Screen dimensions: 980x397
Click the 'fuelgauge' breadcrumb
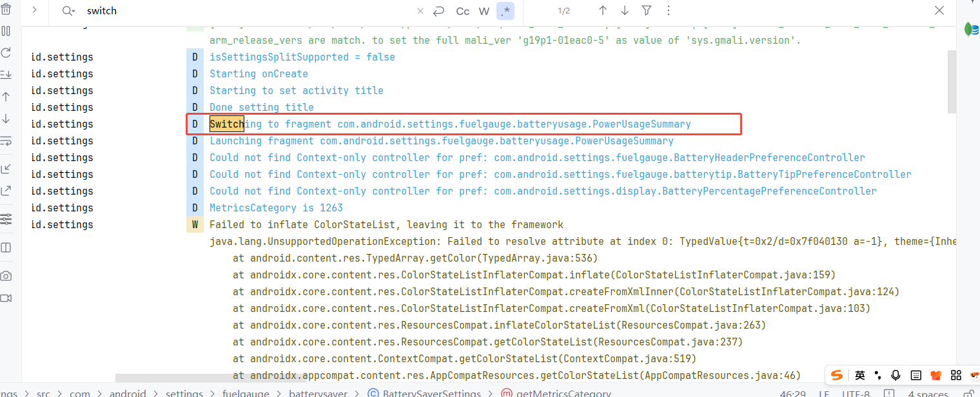(246, 392)
